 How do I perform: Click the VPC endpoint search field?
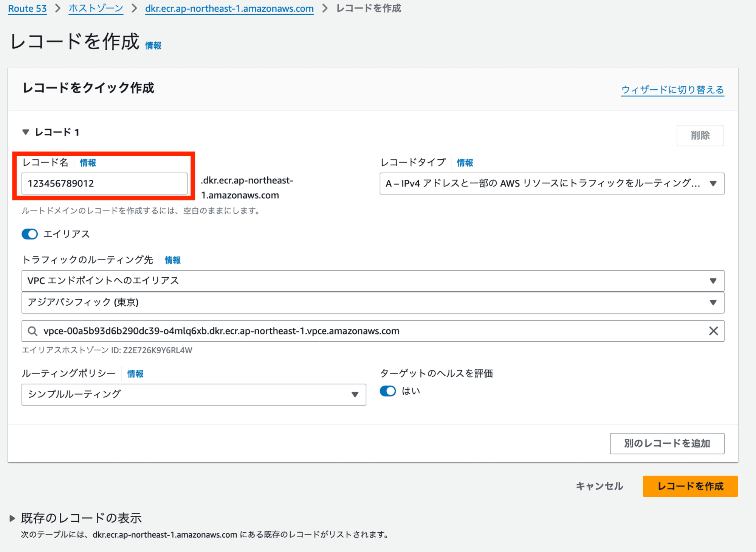[x=373, y=331]
